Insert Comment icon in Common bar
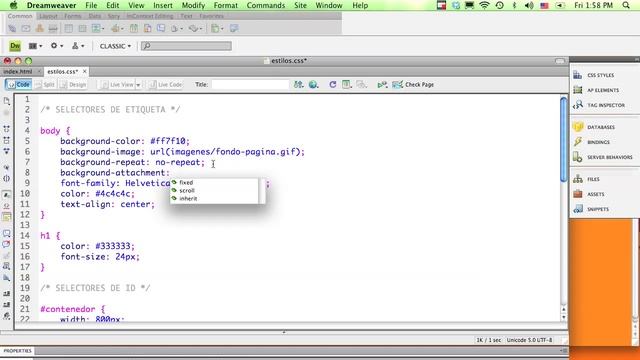Image resolution: width=640 pixels, height=360 pixels. point(161,29)
